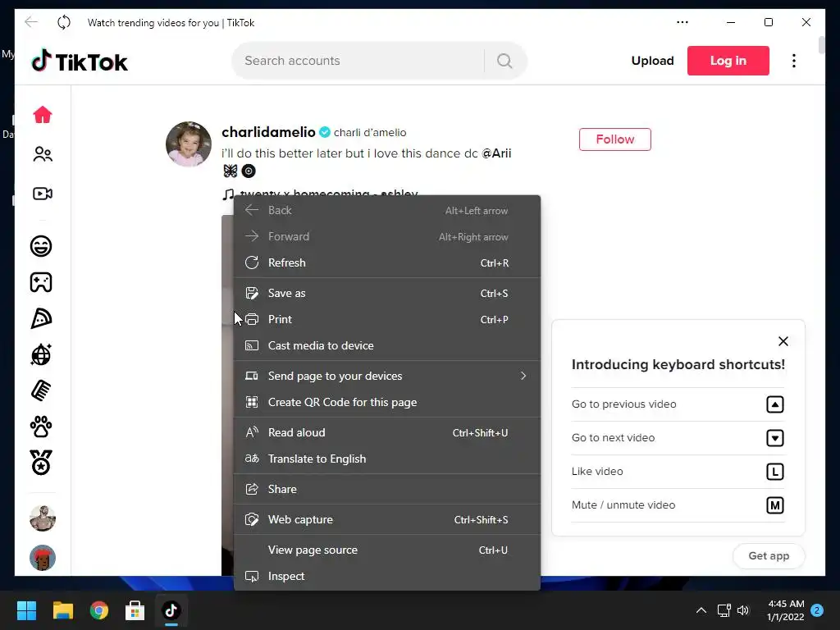
Task: Expand Send page to your devices submenu
Action: click(x=387, y=376)
